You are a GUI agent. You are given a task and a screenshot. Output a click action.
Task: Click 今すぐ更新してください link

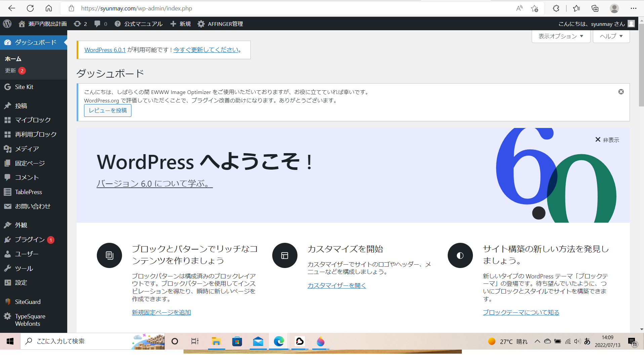[206, 50]
